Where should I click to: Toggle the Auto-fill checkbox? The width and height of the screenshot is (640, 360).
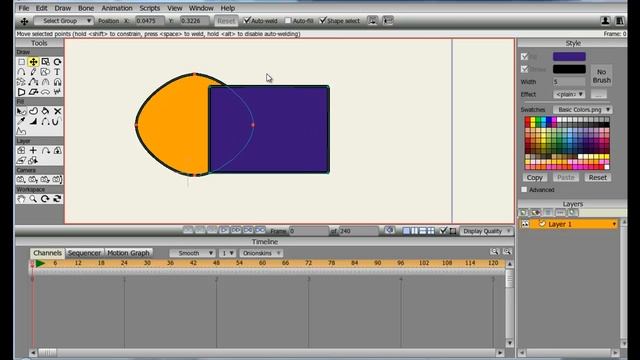click(288, 20)
